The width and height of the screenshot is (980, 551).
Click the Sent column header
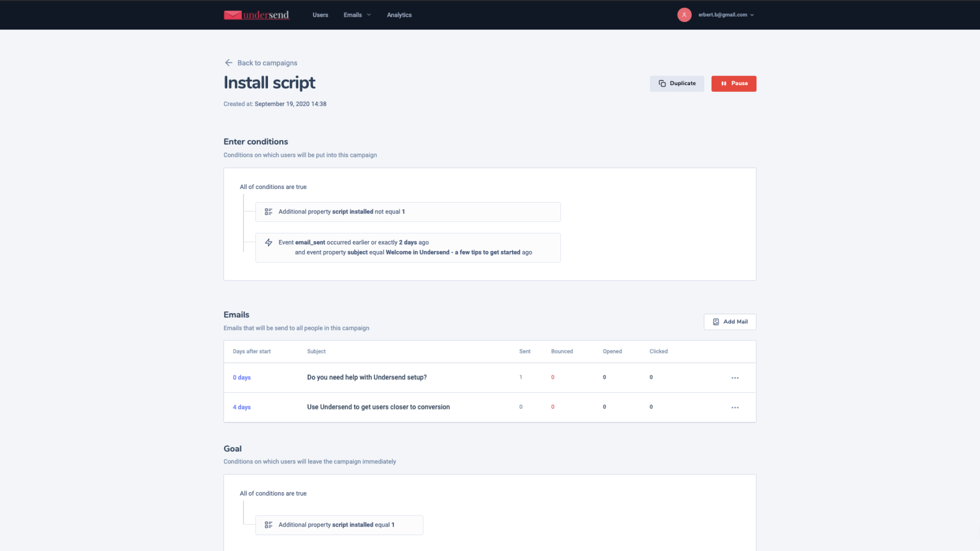(524, 351)
